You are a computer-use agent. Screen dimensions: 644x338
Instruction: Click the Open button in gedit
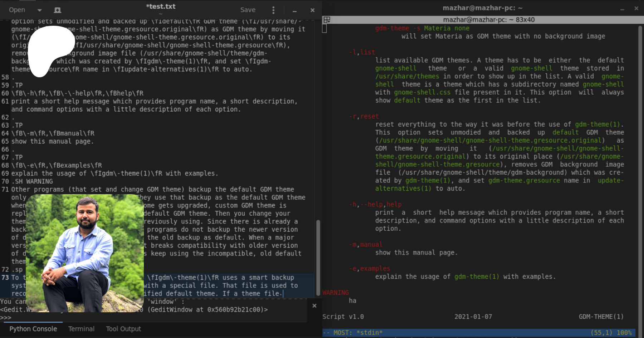pos(17,10)
